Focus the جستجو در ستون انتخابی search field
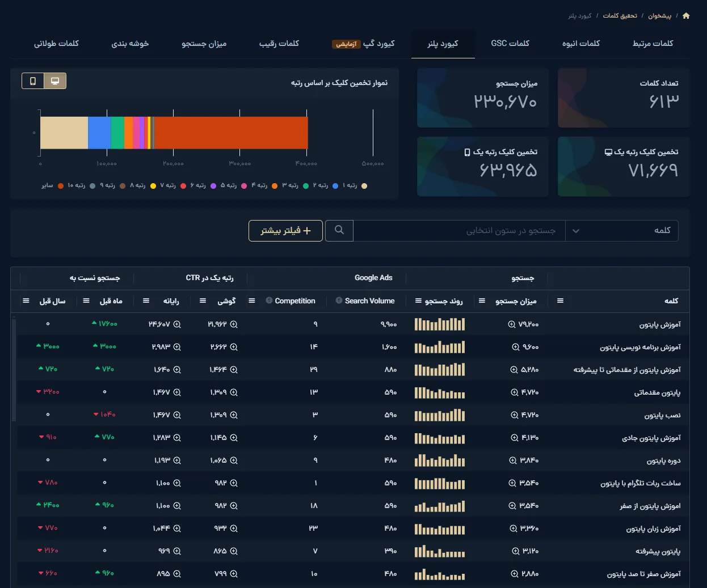This screenshot has width=707, height=588. 459,231
